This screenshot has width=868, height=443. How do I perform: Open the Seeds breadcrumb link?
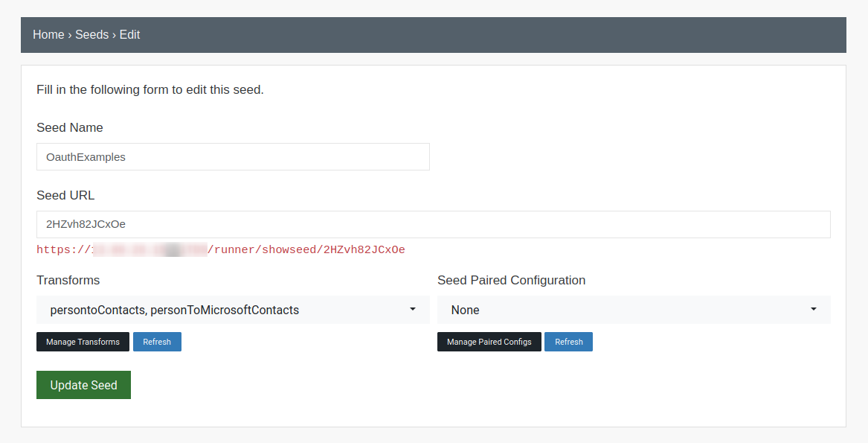(x=92, y=34)
